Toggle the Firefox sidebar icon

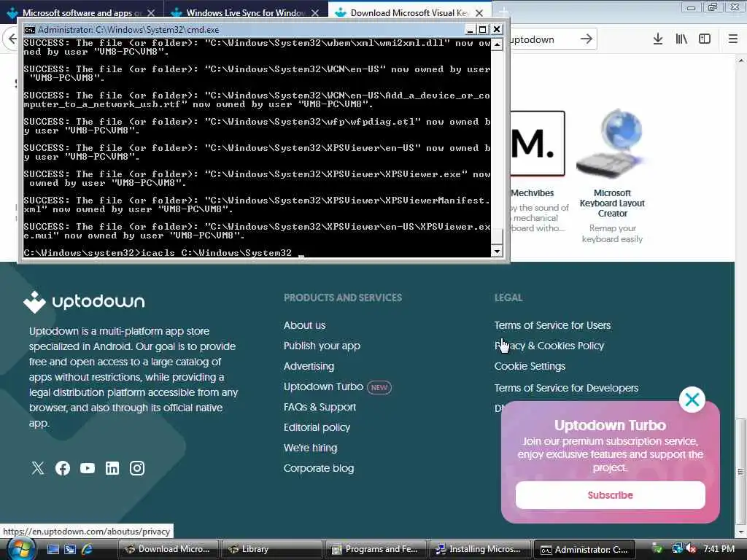pos(705,39)
